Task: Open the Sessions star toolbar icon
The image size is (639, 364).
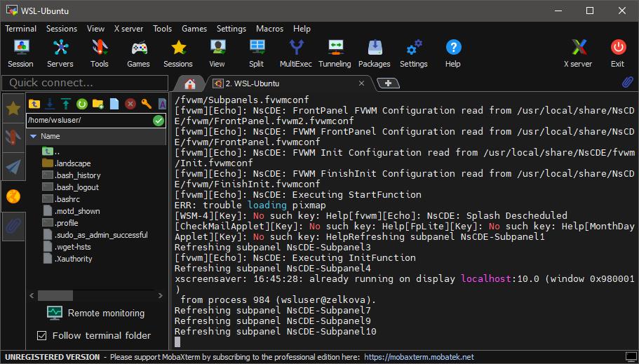Action: [x=178, y=53]
